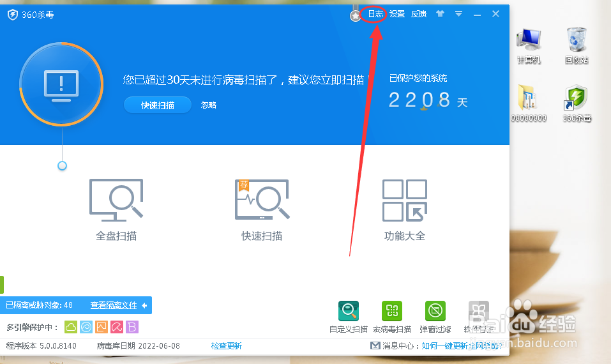Click the green tab at left window edge

click(x=2, y=285)
